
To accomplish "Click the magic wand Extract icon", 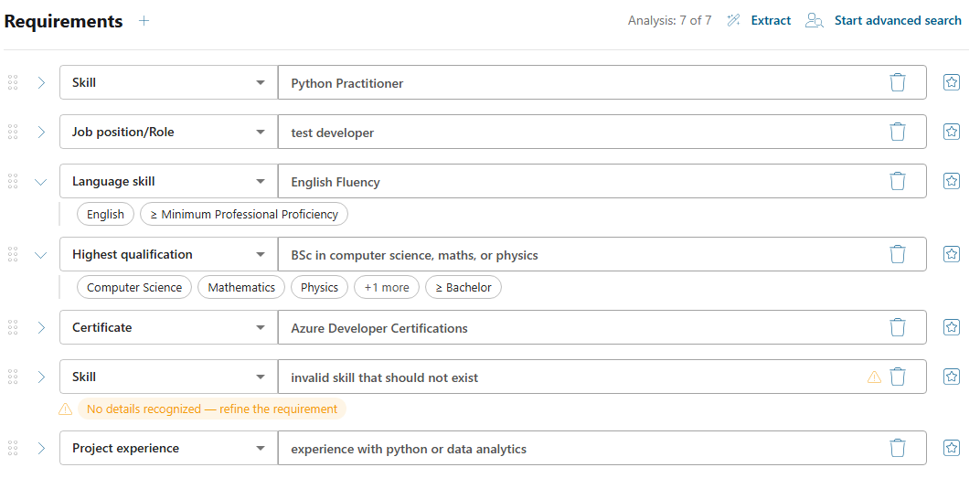I will click(x=734, y=21).
